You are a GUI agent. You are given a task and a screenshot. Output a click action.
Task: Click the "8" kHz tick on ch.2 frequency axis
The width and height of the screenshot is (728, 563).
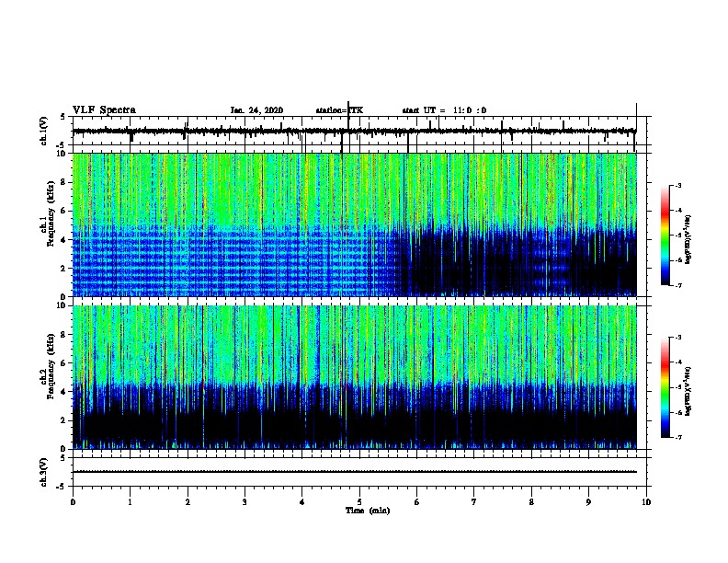click(64, 334)
